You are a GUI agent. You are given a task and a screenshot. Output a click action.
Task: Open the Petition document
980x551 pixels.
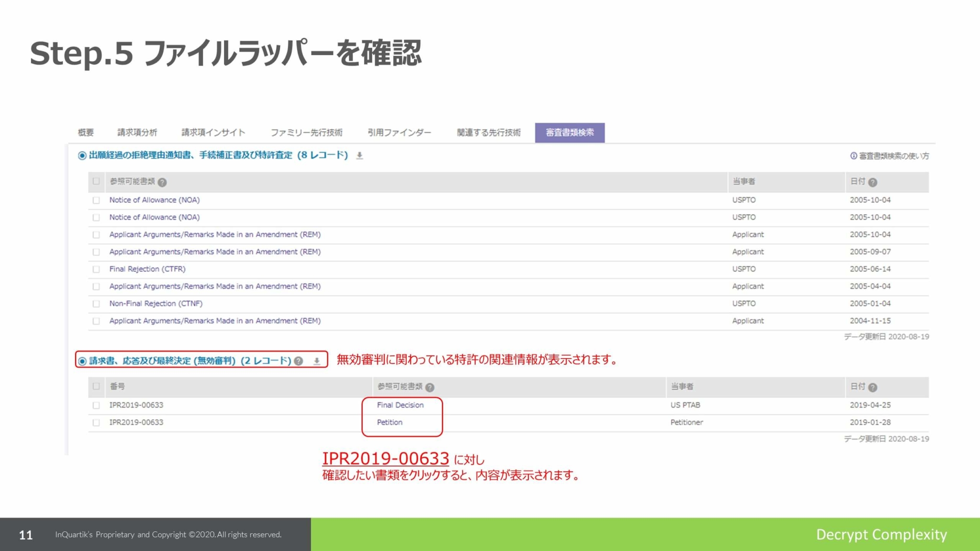(390, 422)
